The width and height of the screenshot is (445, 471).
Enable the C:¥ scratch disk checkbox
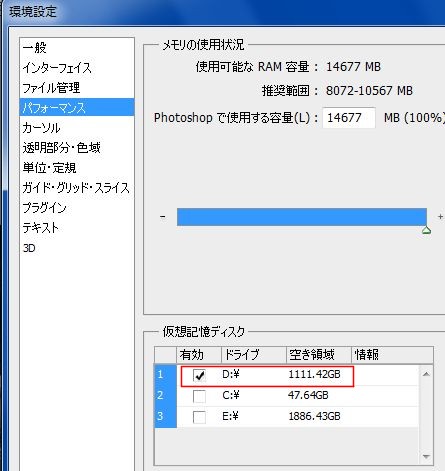199,396
